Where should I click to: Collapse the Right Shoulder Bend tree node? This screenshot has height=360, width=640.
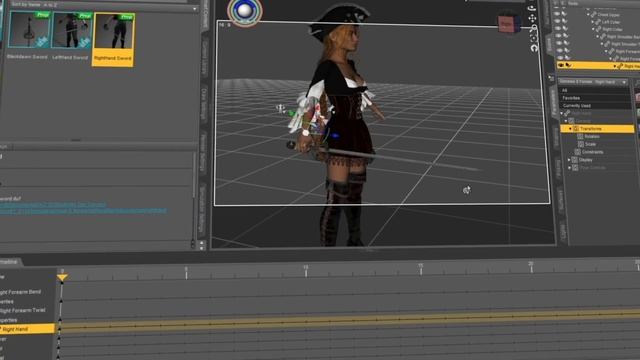598,37
